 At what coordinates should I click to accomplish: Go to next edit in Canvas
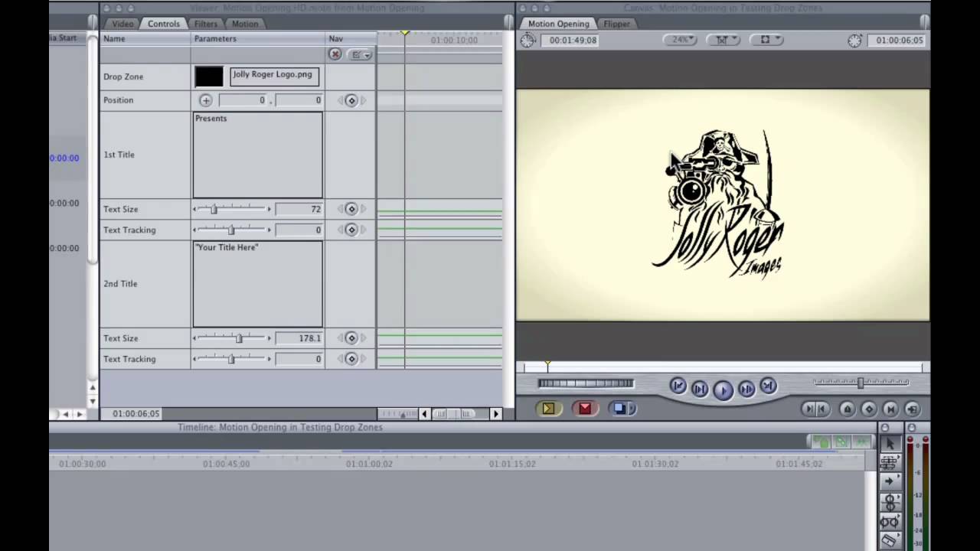click(x=768, y=386)
